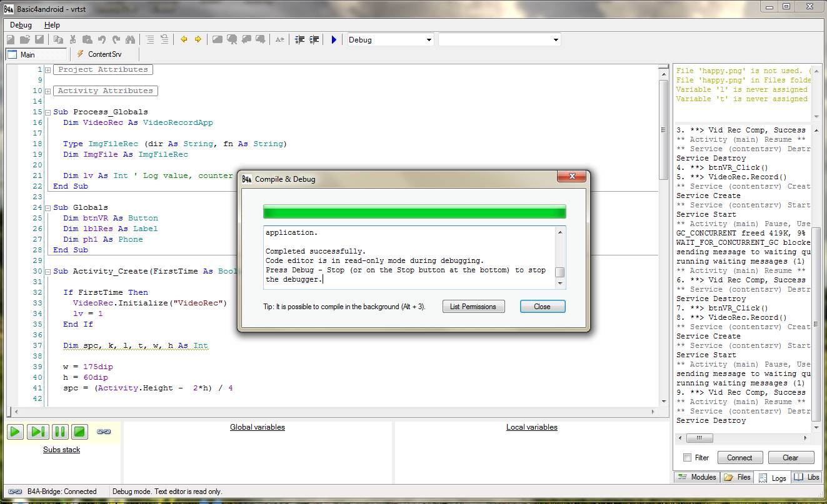Switch to the Main module tab
827x504 pixels.
click(36, 54)
